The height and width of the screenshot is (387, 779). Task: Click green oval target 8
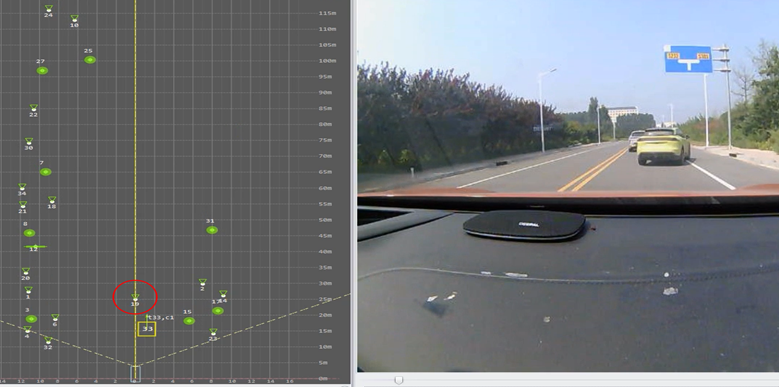tap(29, 233)
